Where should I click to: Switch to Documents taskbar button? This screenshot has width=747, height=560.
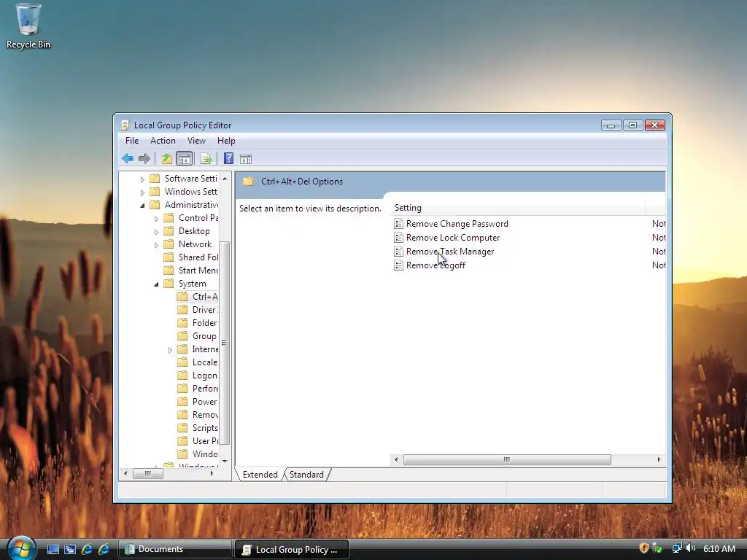tap(174, 549)
